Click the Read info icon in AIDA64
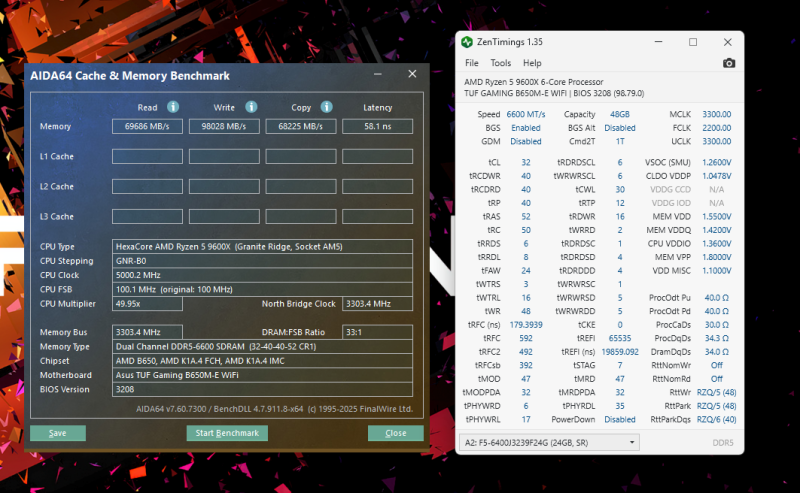The width and height of the screenshot is (800, 493). pyautogui.click(x=173, y=107)
